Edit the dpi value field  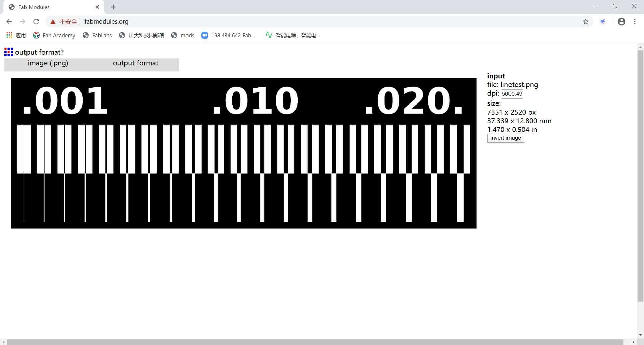click(x=512, y=94)
